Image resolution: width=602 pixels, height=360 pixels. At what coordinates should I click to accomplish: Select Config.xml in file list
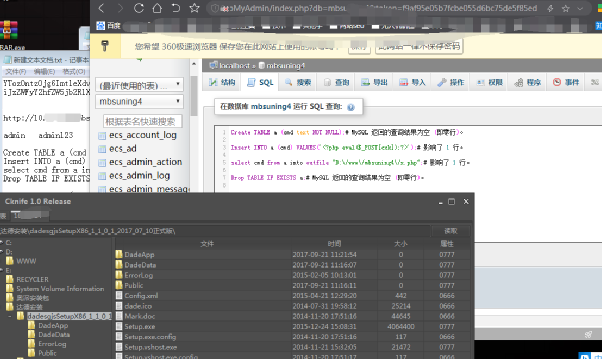(x=141, y=296)
